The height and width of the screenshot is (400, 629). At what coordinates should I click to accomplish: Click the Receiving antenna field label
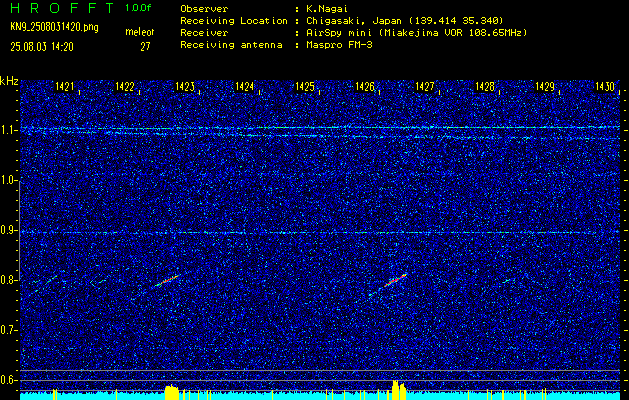[231, 45]
